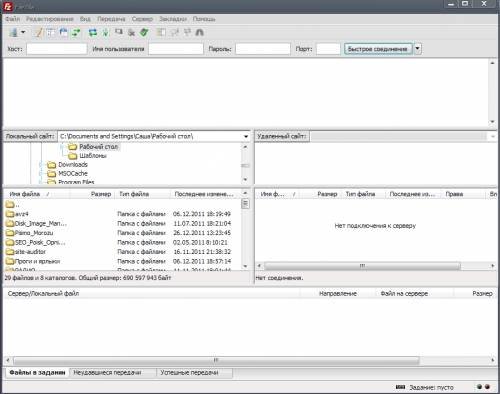Open quickconnect history dropdown arrow
Screen dimensions: 500x394
coord(418,49)
